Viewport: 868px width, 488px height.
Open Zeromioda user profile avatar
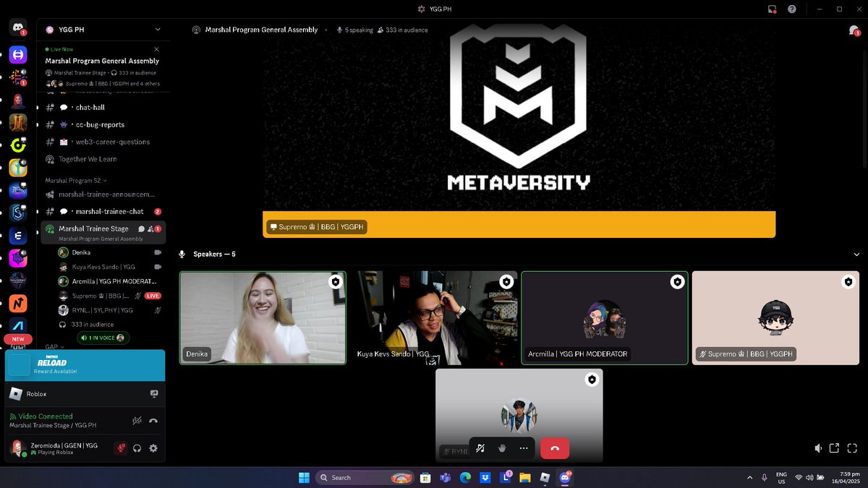point(18,448)
